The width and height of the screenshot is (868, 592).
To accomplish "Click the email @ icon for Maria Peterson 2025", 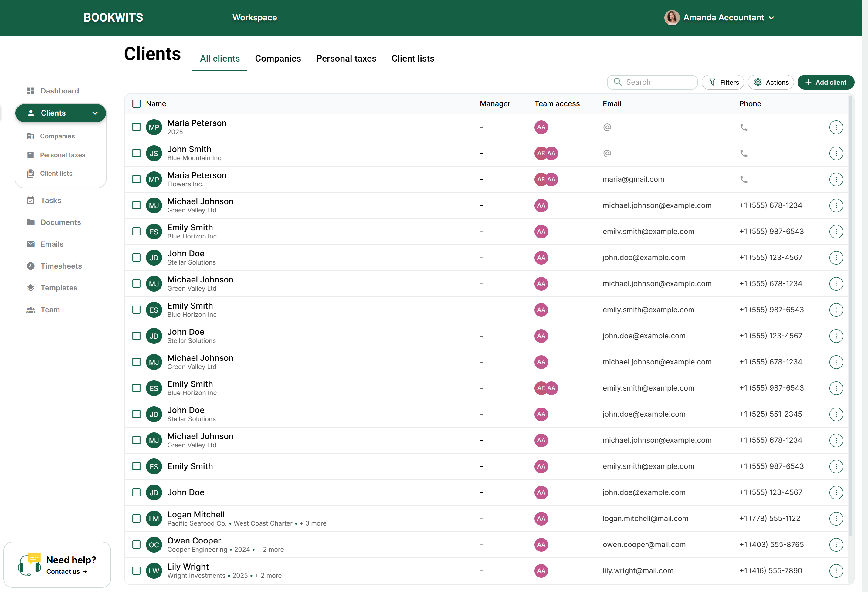I will [607, 127].
